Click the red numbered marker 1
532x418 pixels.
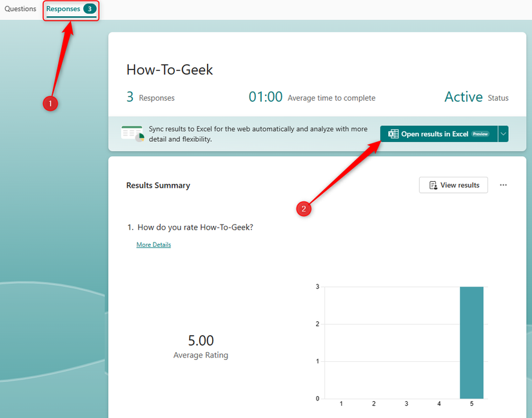[50, 103]
